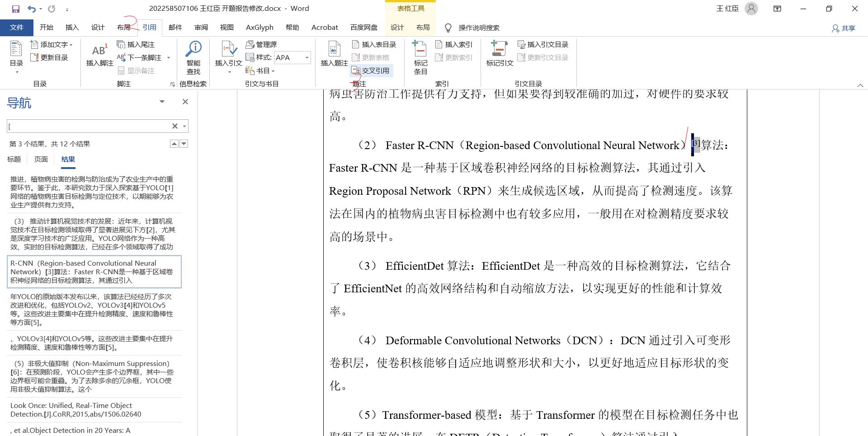Image resolution: width=868 pixels, height=436 pixels.
Task: Select search result containing YOLO[1]
Action: [94, 192]
